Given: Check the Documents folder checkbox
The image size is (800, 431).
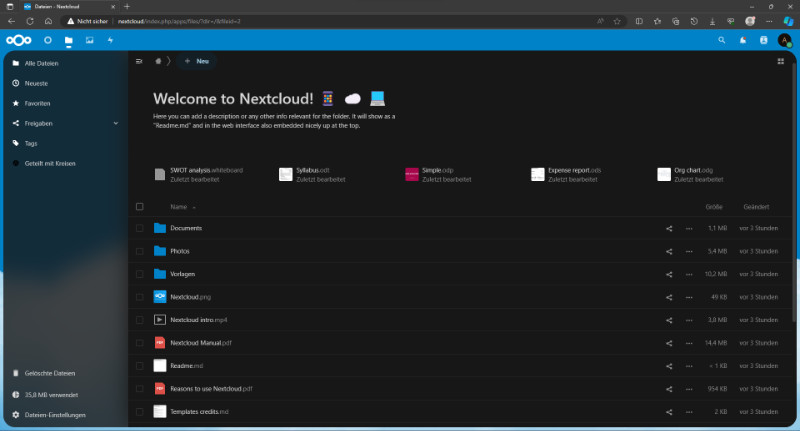Looking at the screenshot, I should click(140, 228).
